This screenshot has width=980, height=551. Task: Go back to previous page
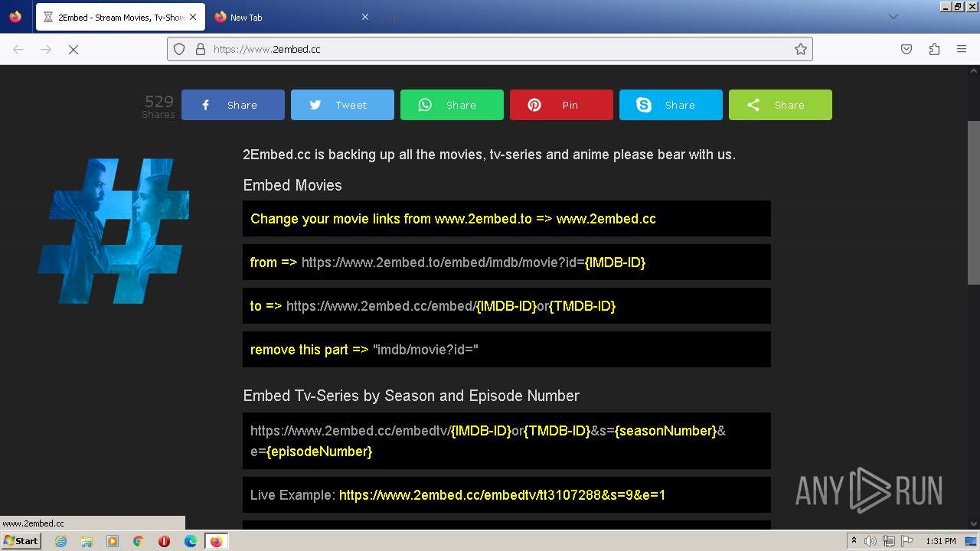pos(18,49)
